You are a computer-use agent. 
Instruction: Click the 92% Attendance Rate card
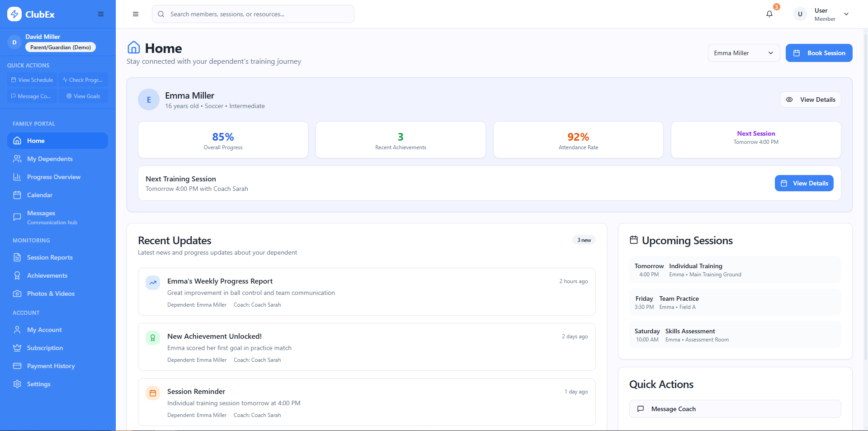[578, 140]
